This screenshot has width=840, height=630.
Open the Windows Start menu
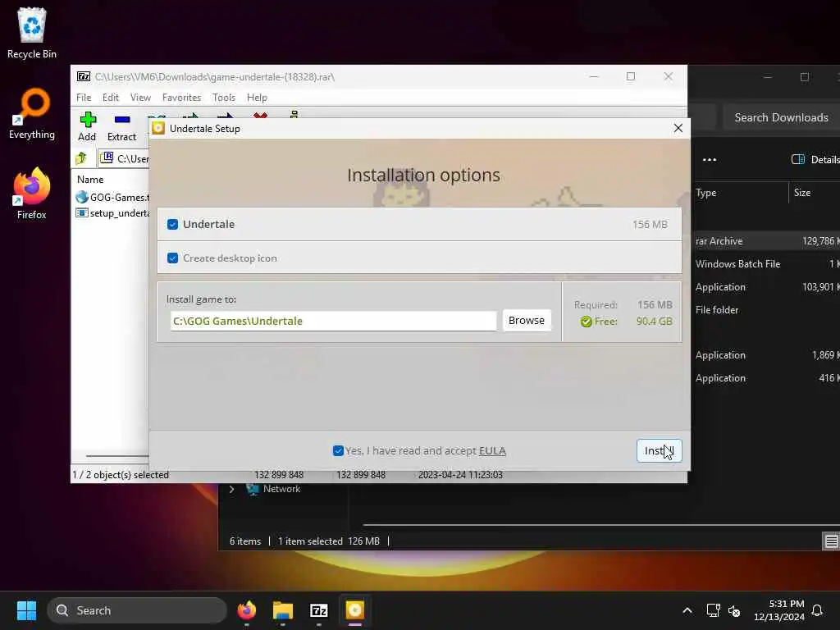click(x=26, y=610)
